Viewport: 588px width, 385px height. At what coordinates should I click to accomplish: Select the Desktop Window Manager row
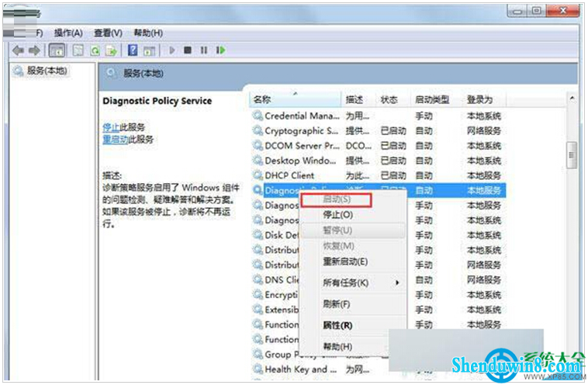378,161
